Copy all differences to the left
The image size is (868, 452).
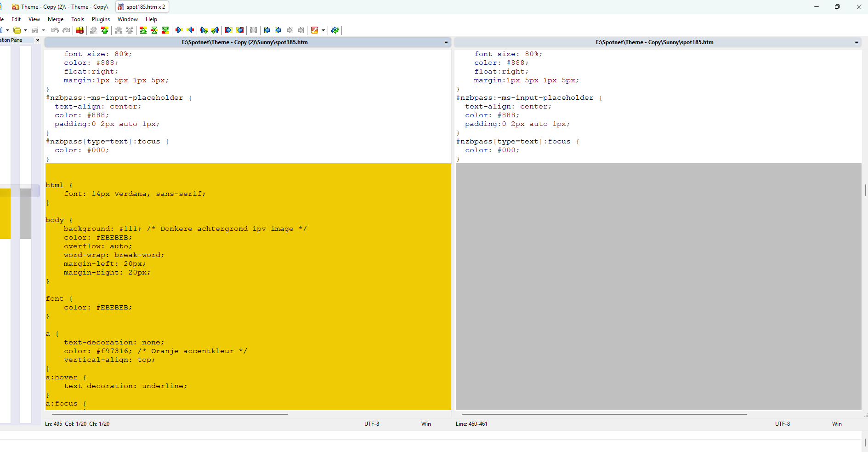[x=240, y=30]
